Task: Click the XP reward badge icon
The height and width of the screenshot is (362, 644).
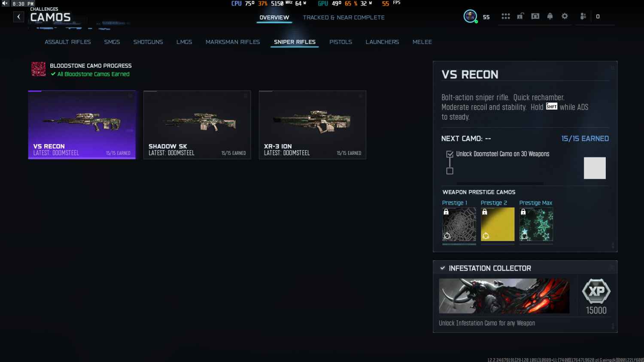Action: point(596,291)
